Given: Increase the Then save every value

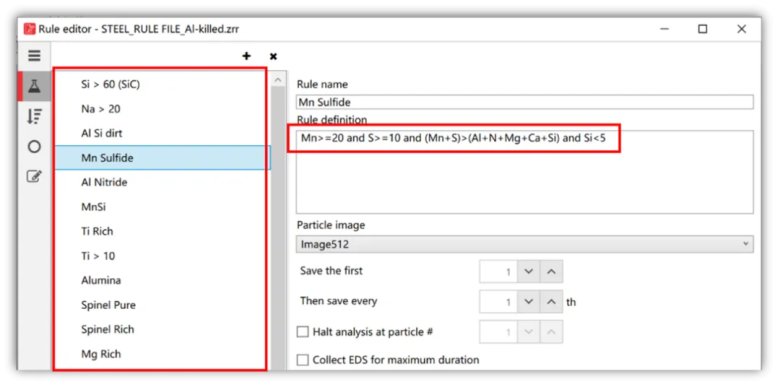Looking at the screenshot, I should (551, 302).
